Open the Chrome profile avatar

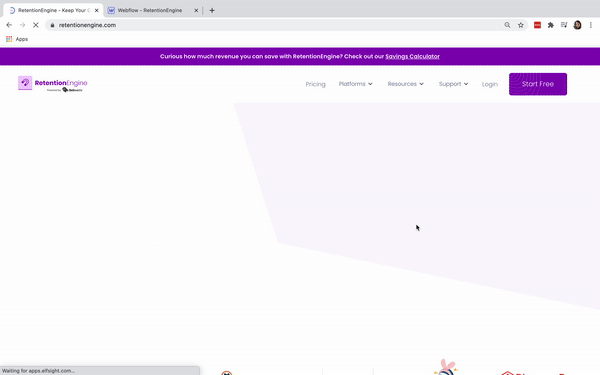pos(577,25)
